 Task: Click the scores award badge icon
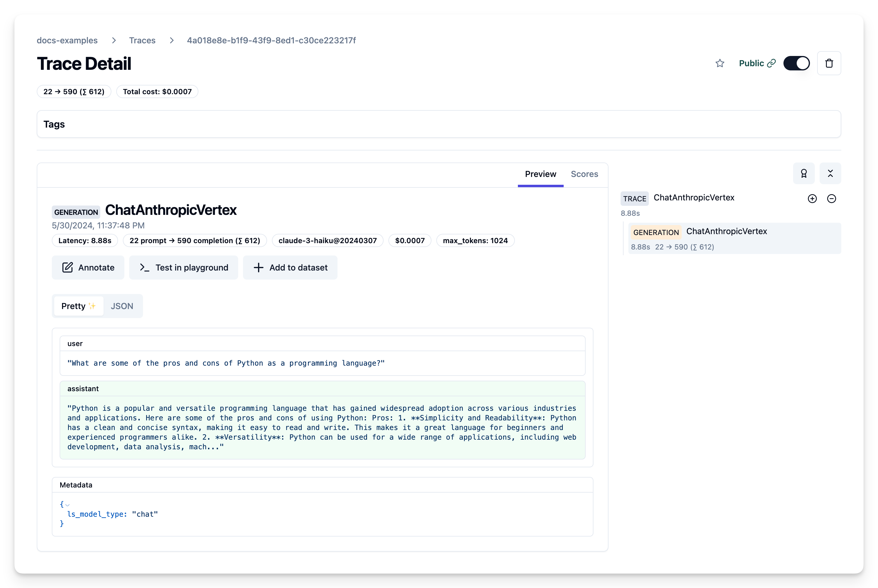click(803, 174)
